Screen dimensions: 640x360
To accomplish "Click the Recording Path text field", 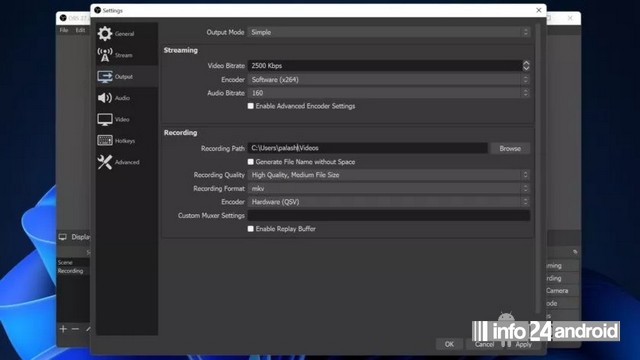I will pyautogui.click(x=367, y=148).
